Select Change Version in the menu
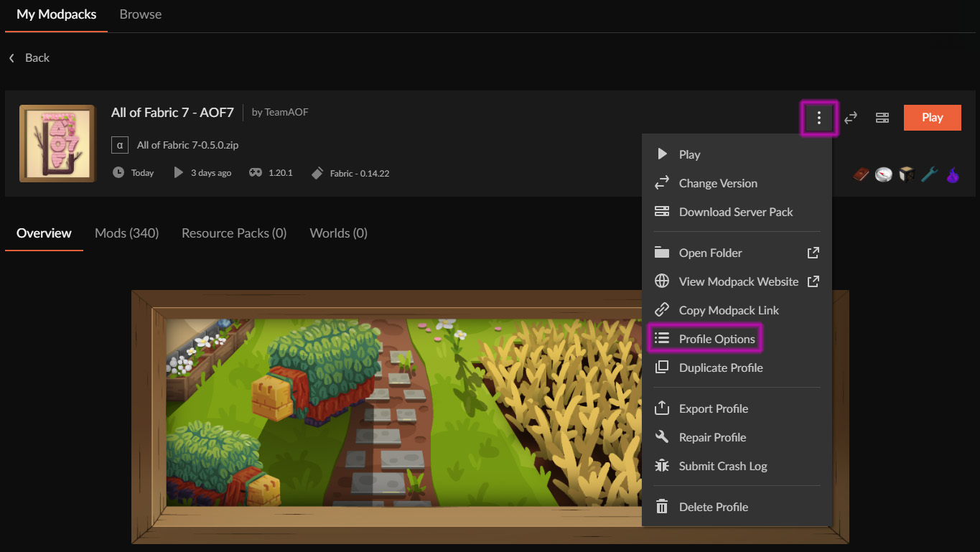The image size is (980, 552). pyautogui.click(x=737, y=183)
